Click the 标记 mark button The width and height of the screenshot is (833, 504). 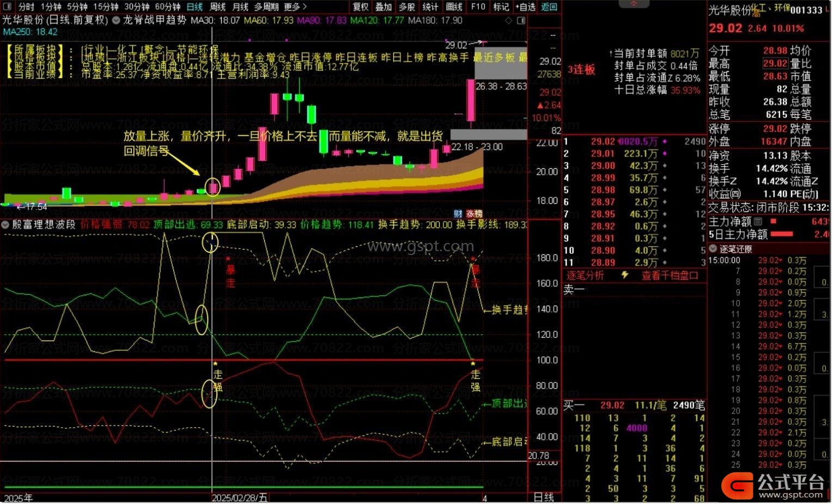[x=501, y=7]
